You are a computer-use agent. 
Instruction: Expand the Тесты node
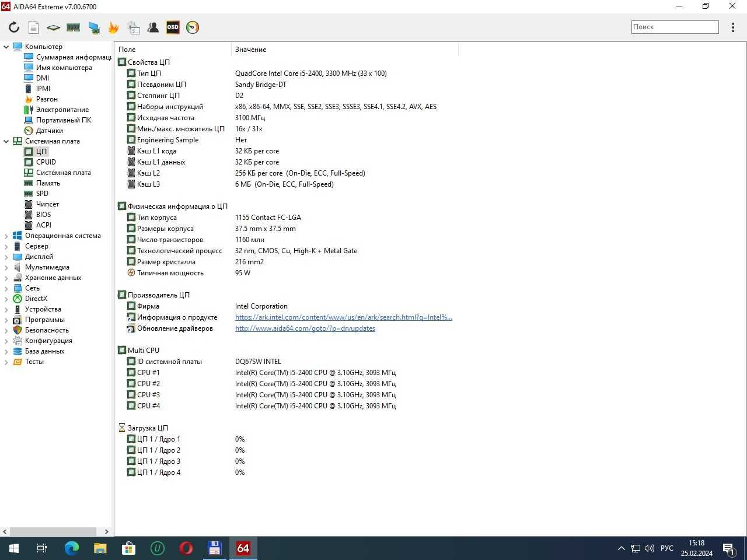pyautogui.click(x=6, y=362)
